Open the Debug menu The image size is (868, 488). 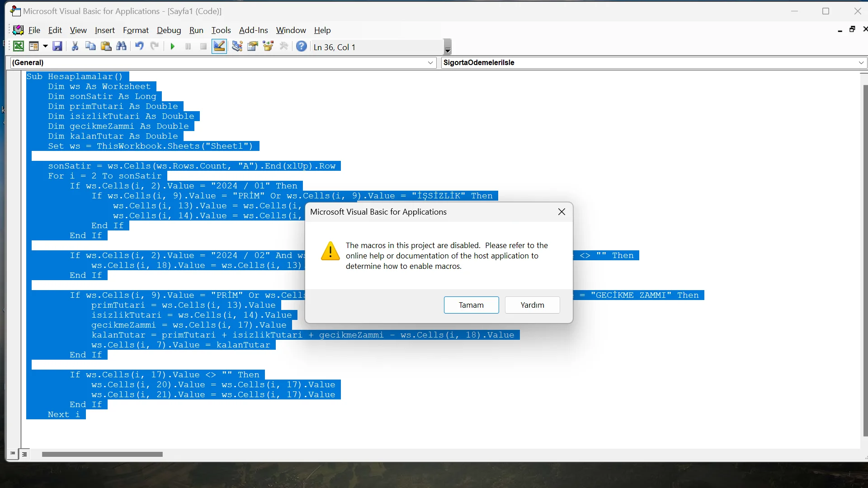pos(169,30)
